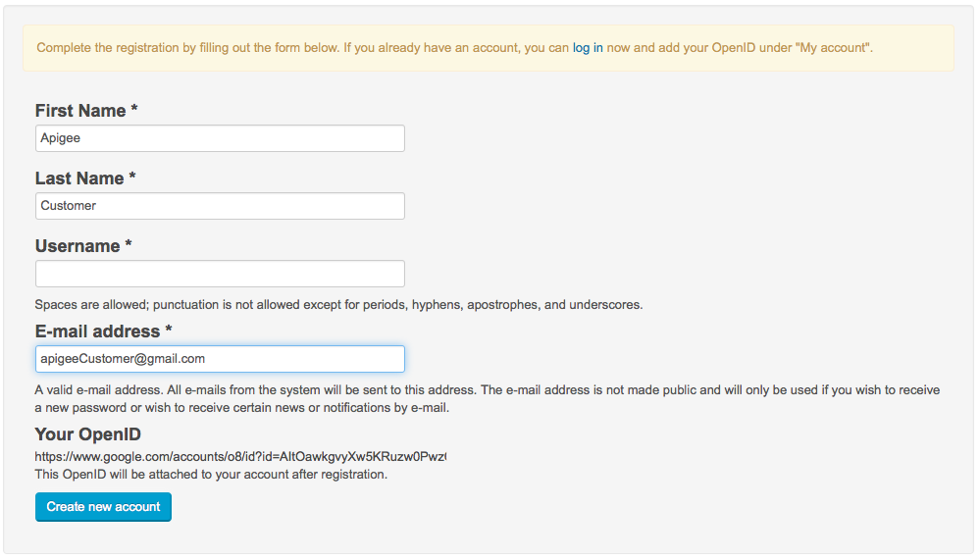Click the username punctuation rules hint
Viewport: 979px width, 560px height.
coord(338,305)
